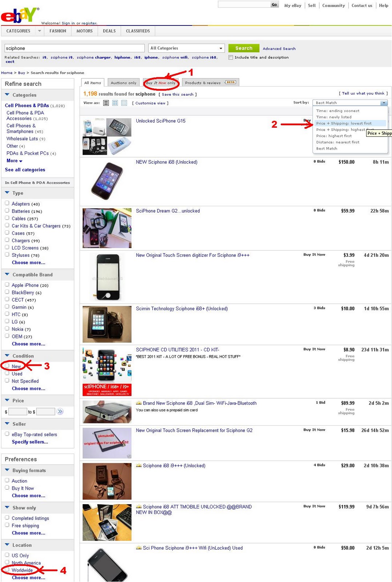Select list view icon
This screenshot has height=582, width=392.
click(x=106, y=103)
